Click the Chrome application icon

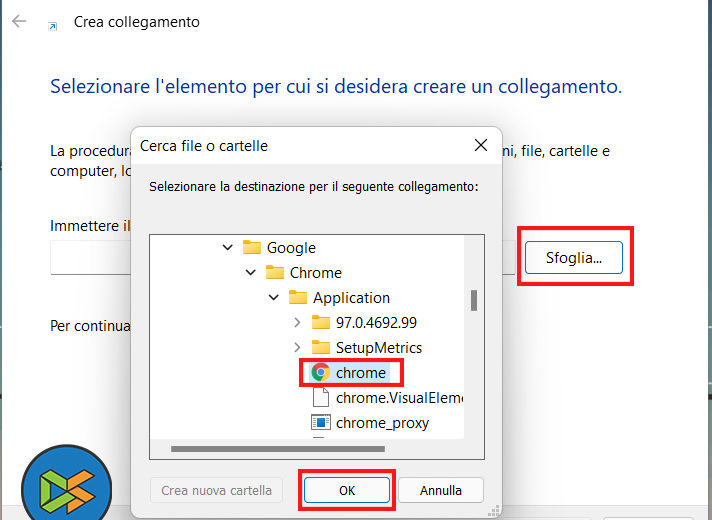point(321,373)
